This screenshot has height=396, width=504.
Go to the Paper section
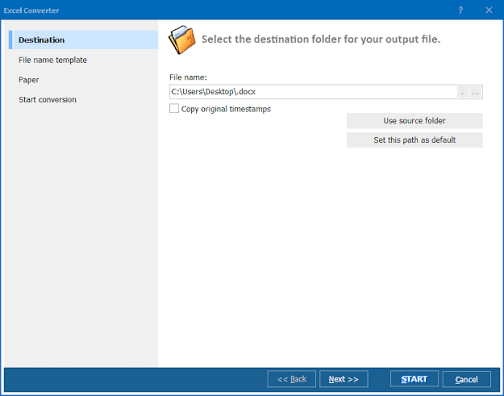[x=29, y=80]
